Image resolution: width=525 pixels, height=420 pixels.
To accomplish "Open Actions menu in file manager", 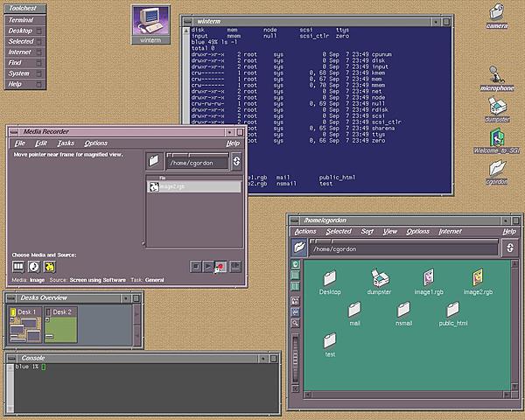I will (x=305, y=231).
